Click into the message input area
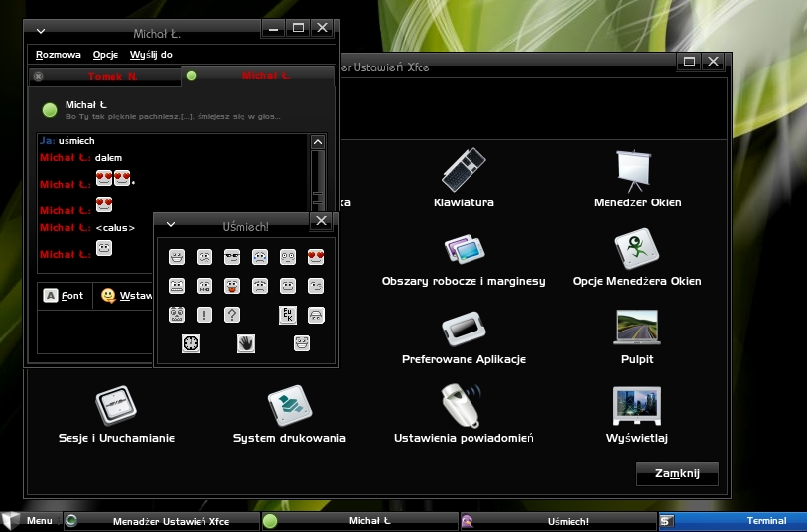Screen dimensions: 807x532 (95, 332)
